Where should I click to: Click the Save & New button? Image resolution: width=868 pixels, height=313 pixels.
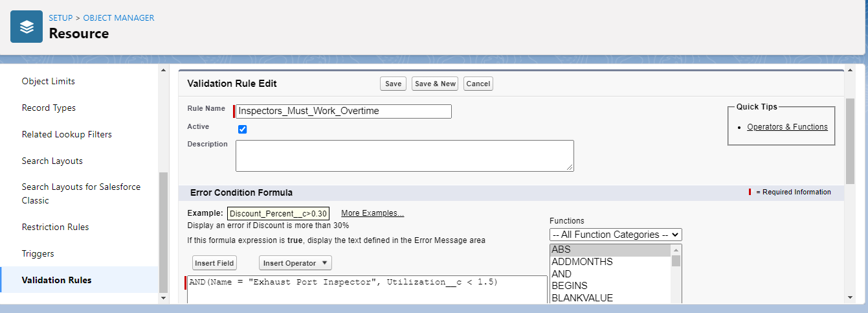pyautogui.click(x=435, y=84)
